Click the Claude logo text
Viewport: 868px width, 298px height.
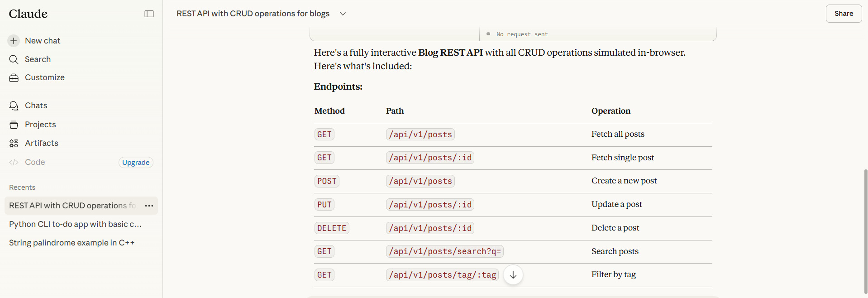[x=28, y=14]
